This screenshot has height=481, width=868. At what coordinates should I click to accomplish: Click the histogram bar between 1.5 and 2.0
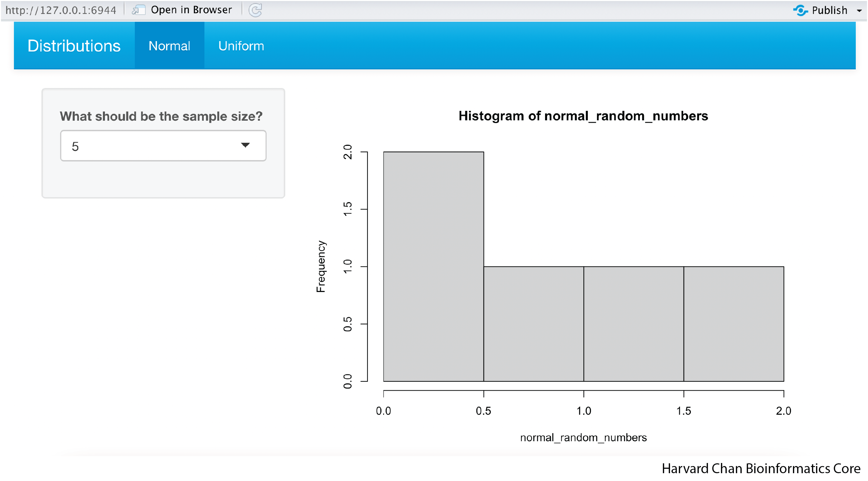click(734, 324)
